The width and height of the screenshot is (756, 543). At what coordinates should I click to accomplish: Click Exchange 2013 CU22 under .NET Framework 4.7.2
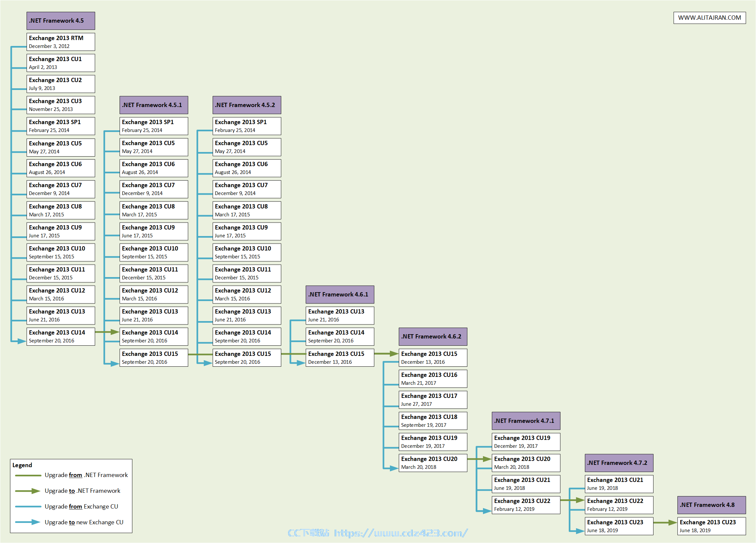tap(619, 505)
